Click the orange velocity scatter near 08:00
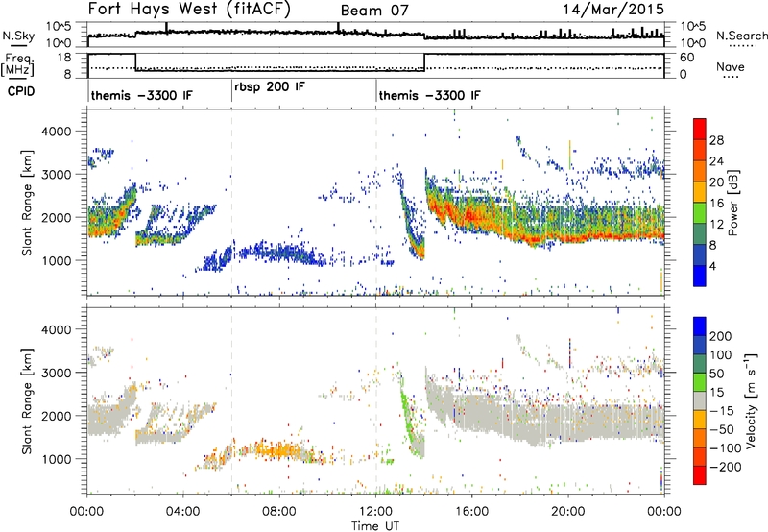Screen dimensions: 768x532 pos(277,449)
